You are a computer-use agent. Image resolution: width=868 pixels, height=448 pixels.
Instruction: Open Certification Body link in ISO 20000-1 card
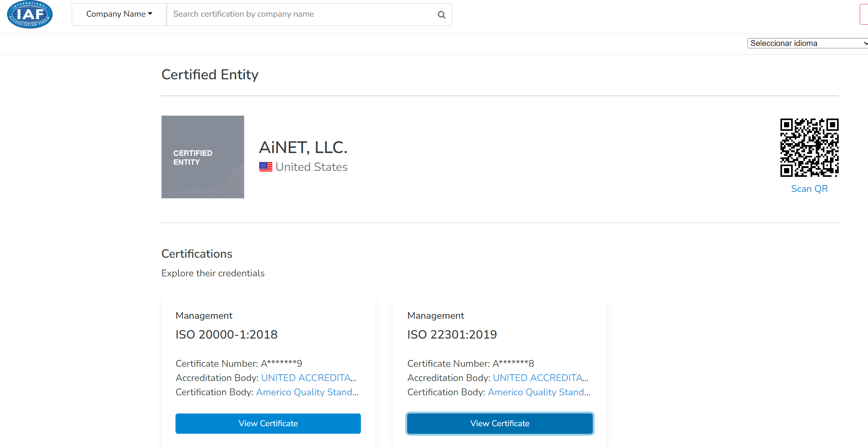coord(307,392)
